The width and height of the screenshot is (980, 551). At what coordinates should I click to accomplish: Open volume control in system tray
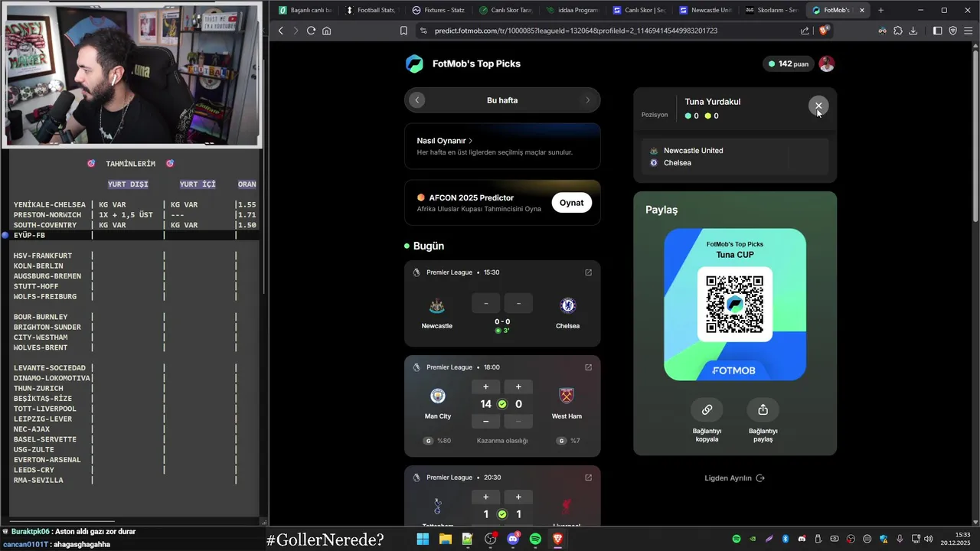(928, 539)
